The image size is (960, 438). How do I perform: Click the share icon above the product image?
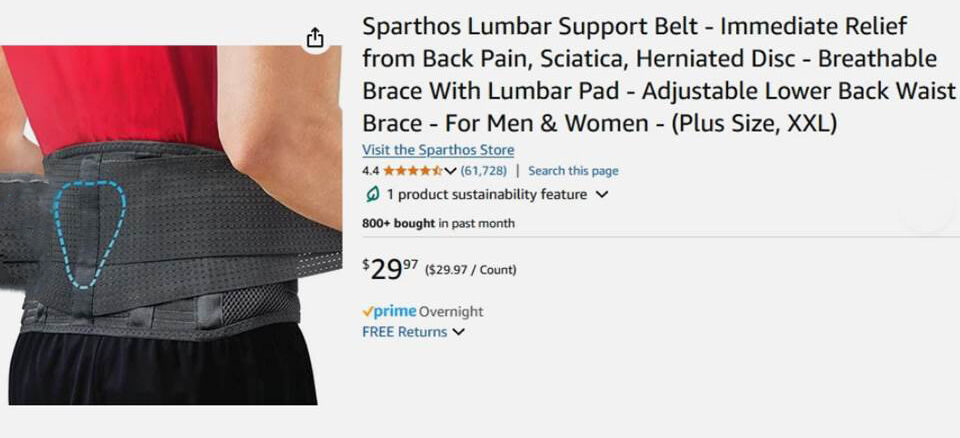(x=314, y=37)
